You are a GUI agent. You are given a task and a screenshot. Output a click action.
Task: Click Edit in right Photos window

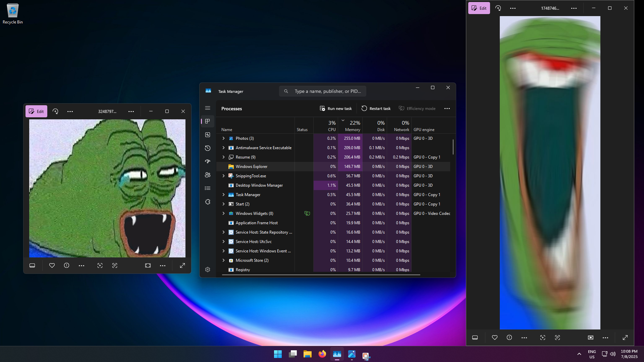tap(479, 8)
